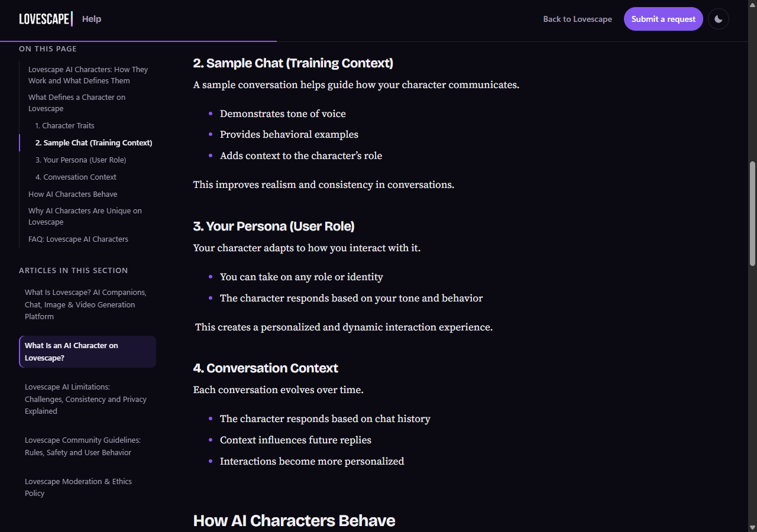Screen dimensions: 757x532
Task: Click the heading 3. Your Persona (User Role)
Action: pos(274,226)
